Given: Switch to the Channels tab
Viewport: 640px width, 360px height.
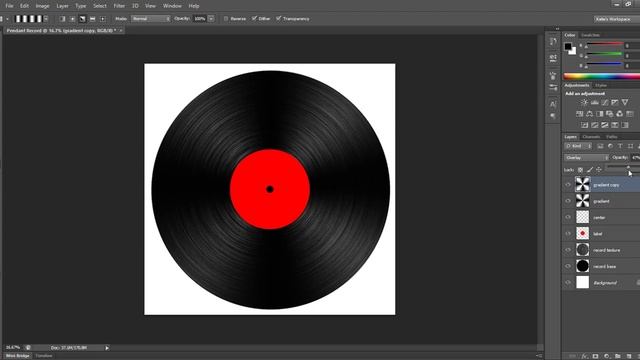Looking at the screenshot, I should click(591, 137).
